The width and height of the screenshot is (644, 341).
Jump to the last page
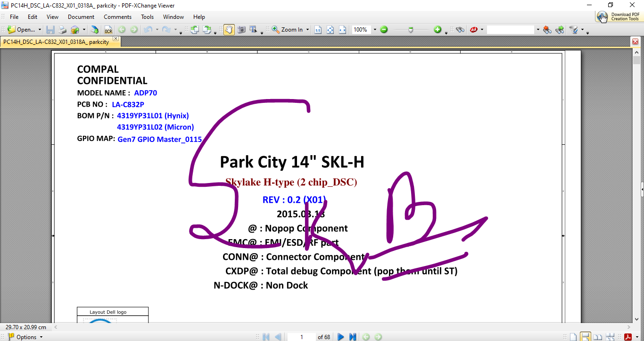[x=353, y=337]
